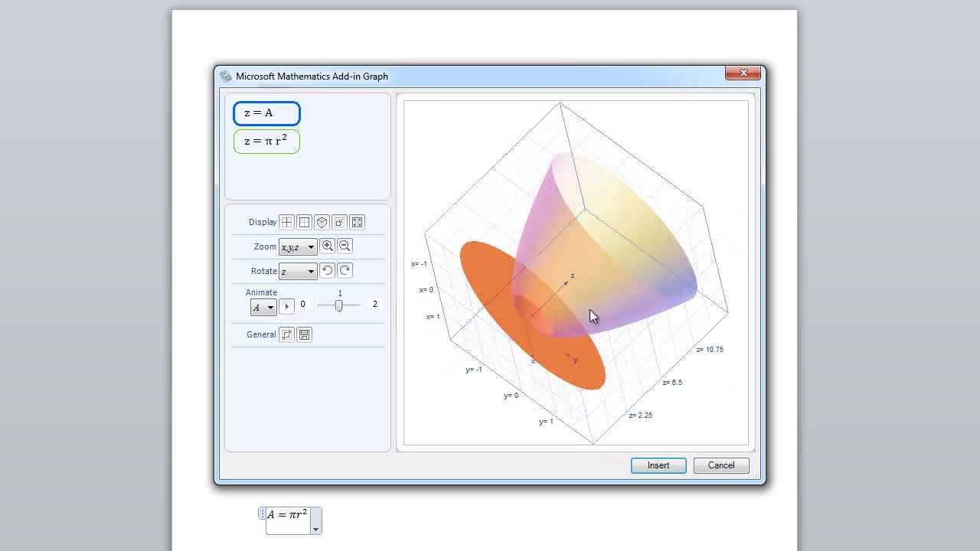Rotate graph clockwise

(345, 270)
